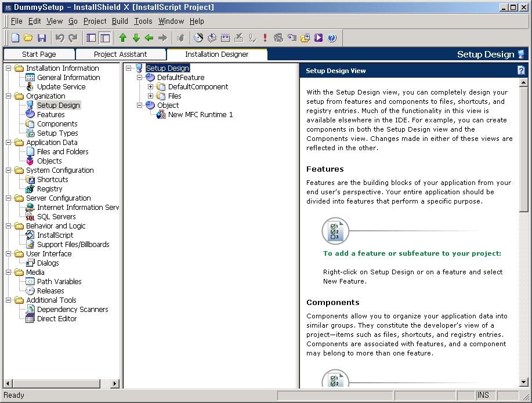Viewport: 532px width, 403px height.
Task: Click the gray forward arrow toolbar icon
Action: click(x=162, y=38)
